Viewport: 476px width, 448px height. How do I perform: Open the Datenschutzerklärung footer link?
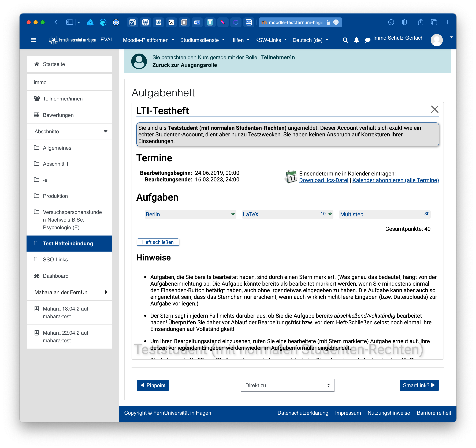[303, 413]
